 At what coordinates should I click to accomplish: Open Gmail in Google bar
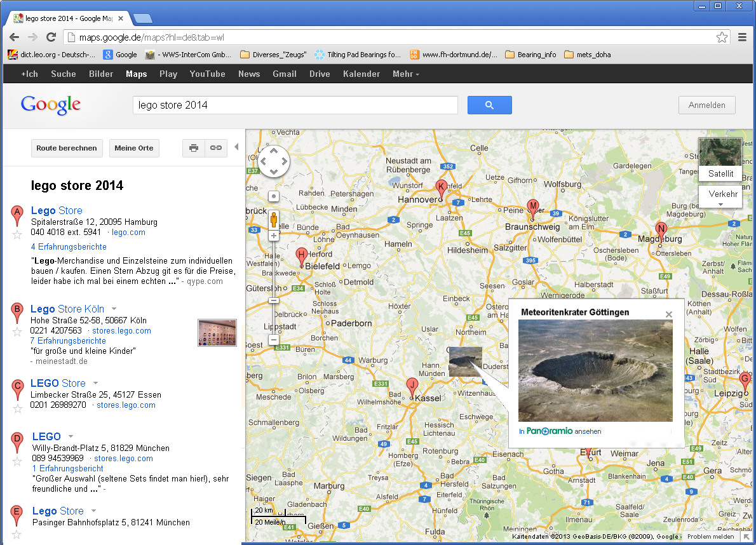(285, 74)
